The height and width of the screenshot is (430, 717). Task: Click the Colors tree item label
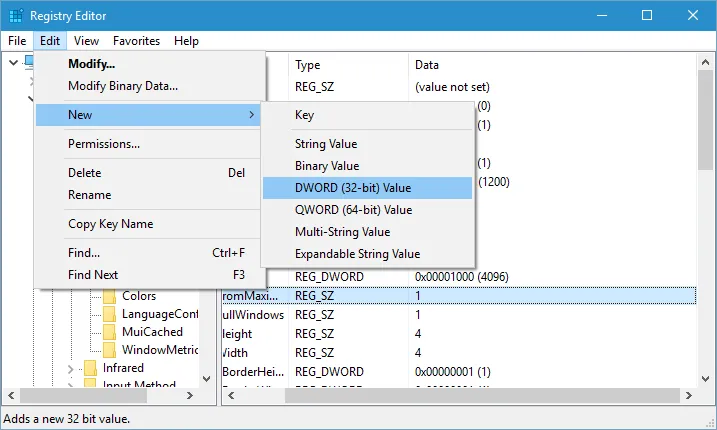click(x=139, y=296)
